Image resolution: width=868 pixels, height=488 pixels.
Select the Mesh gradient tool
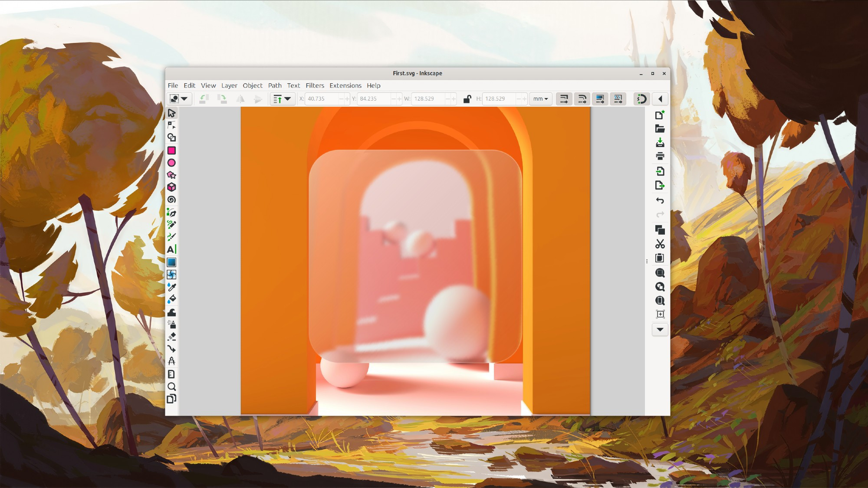[171, 275]
